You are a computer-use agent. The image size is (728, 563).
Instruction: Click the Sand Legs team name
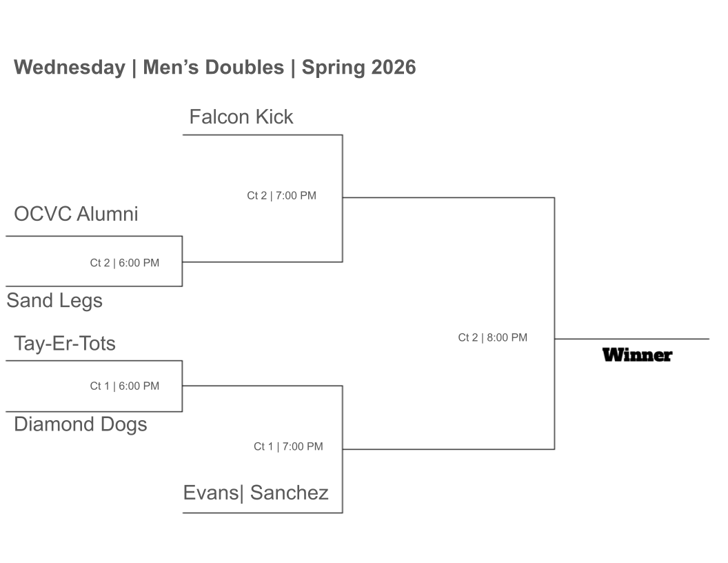point(54,301)
